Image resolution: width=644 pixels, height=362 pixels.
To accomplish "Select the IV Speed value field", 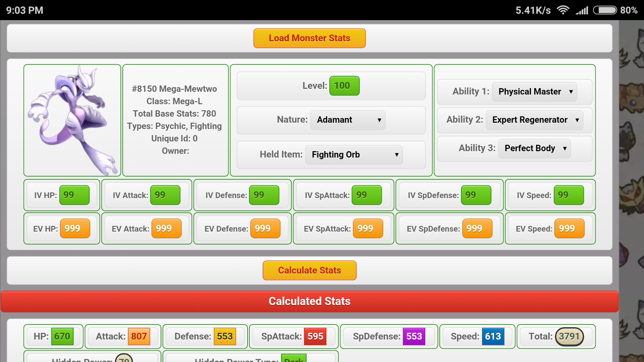I will click(x=569, y=195).
